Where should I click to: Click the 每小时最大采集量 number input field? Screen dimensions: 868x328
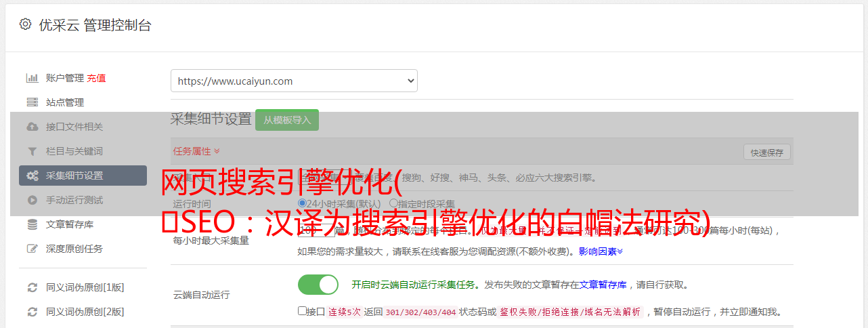click(317, 230)
